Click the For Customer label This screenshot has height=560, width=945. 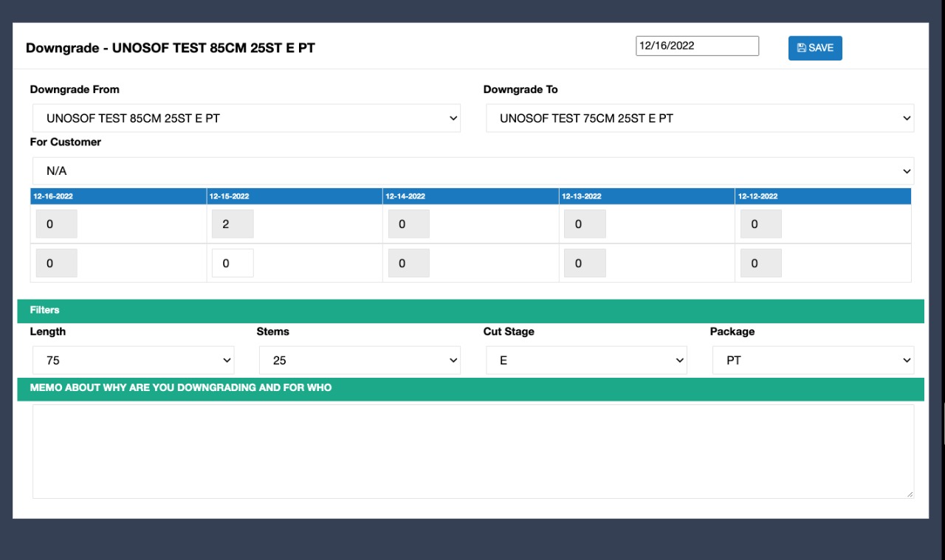[66, 142]
